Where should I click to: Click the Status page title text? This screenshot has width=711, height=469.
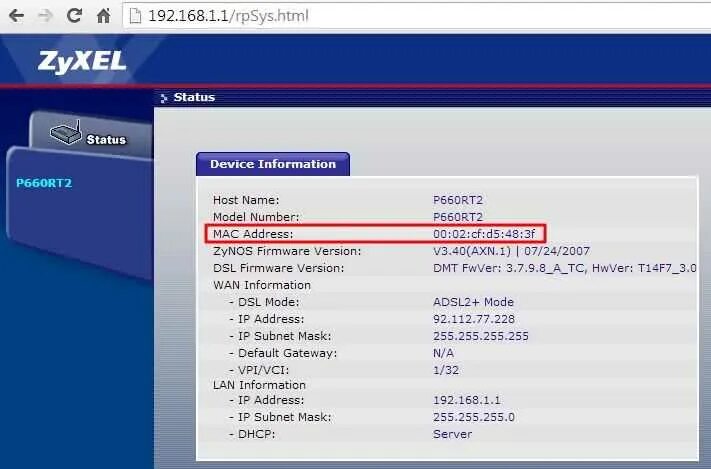click(194, 97)
